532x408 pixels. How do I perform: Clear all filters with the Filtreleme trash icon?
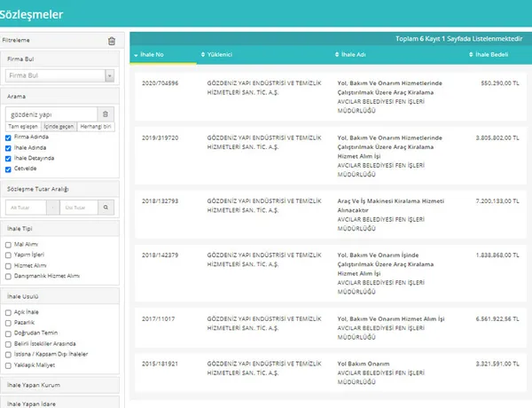click(112, 41)
